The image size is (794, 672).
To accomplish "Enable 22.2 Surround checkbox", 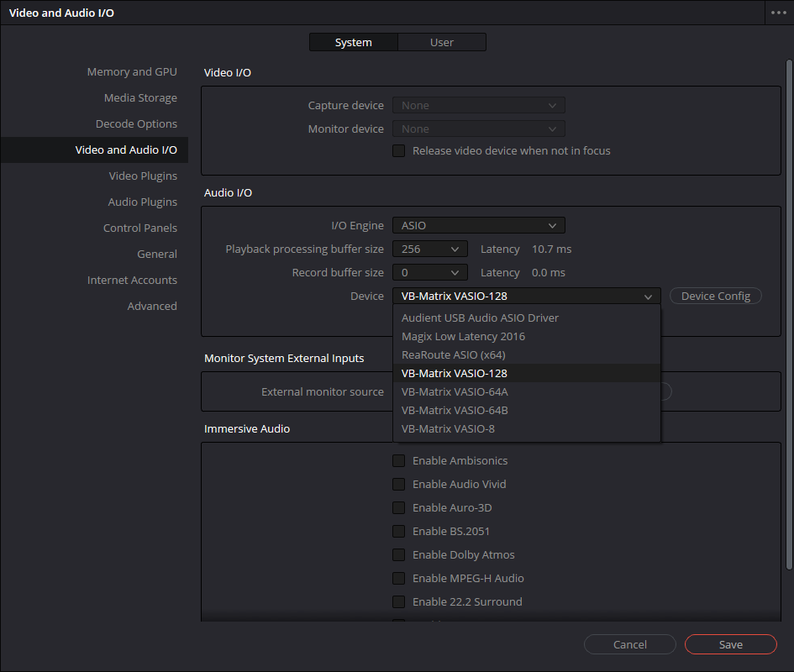I will tap(398, 602).
